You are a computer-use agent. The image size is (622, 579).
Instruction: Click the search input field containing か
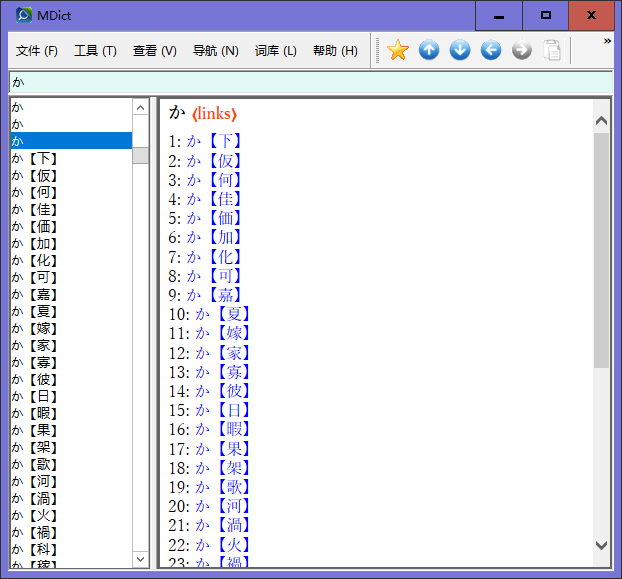311,82
